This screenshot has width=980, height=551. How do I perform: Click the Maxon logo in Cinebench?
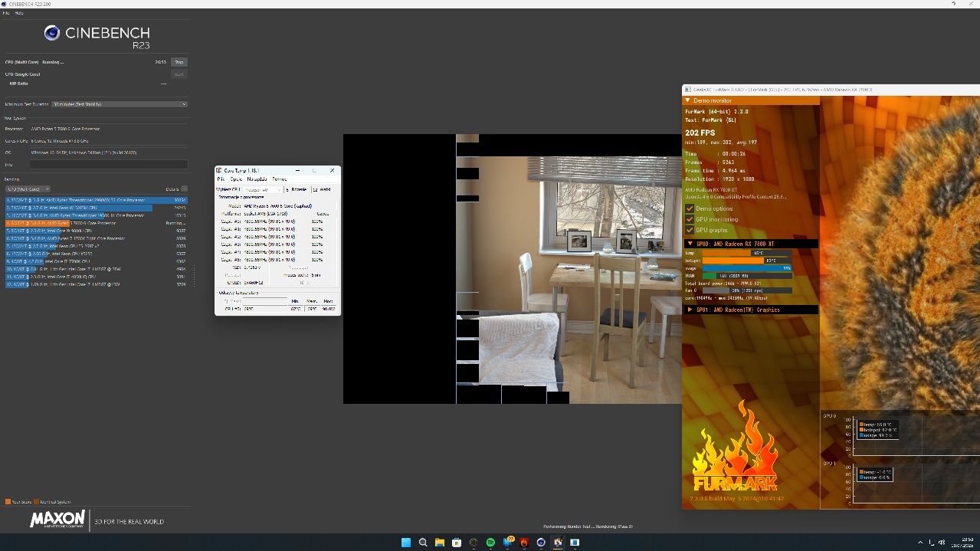tap(57, 520)
